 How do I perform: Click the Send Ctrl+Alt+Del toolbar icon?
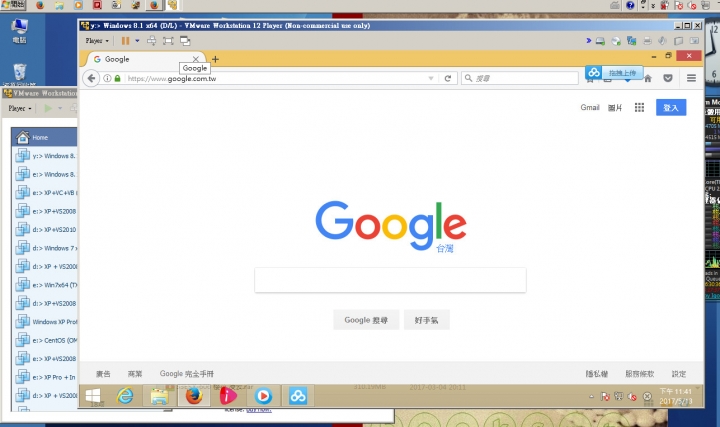[x=151, y=41]
